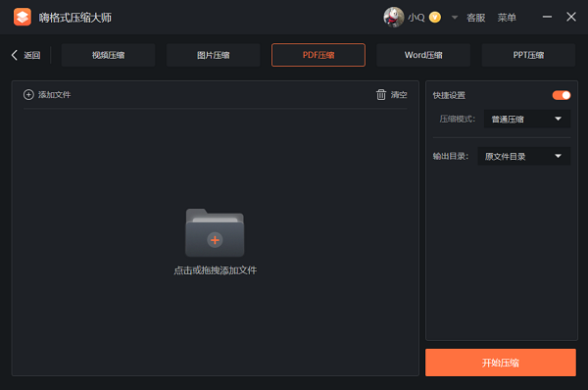The image size is (588, 390).
Task: Switch to the PPT压缩 tab
Action: (x=528, y=55)
